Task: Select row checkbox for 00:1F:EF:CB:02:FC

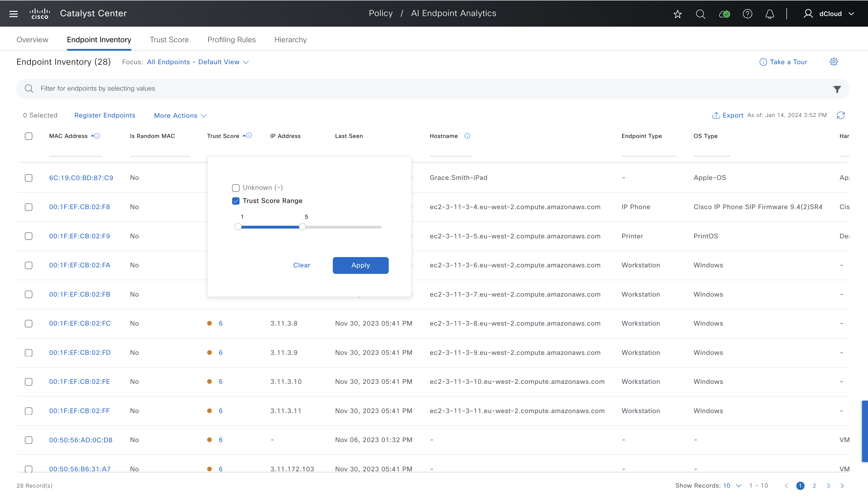Action: [28, 324]
